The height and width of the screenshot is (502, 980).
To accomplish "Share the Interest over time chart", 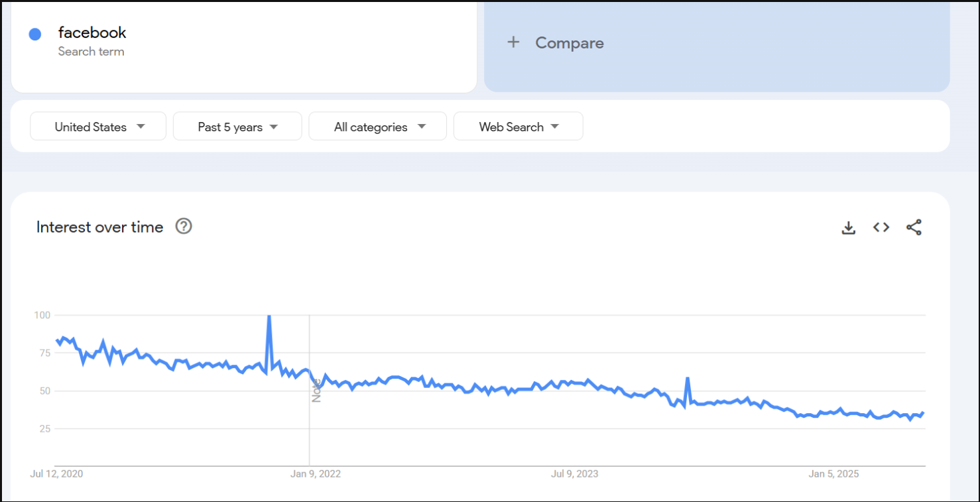I will [914, 227].
